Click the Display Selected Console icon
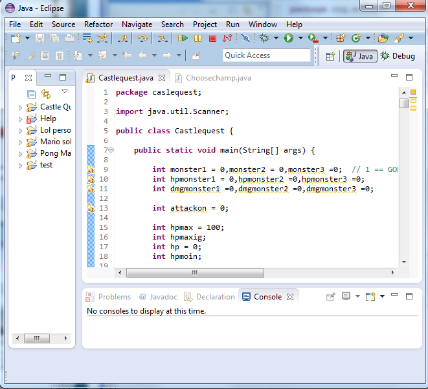This screenshot has height=389, width=428. (x=346, y=296)
